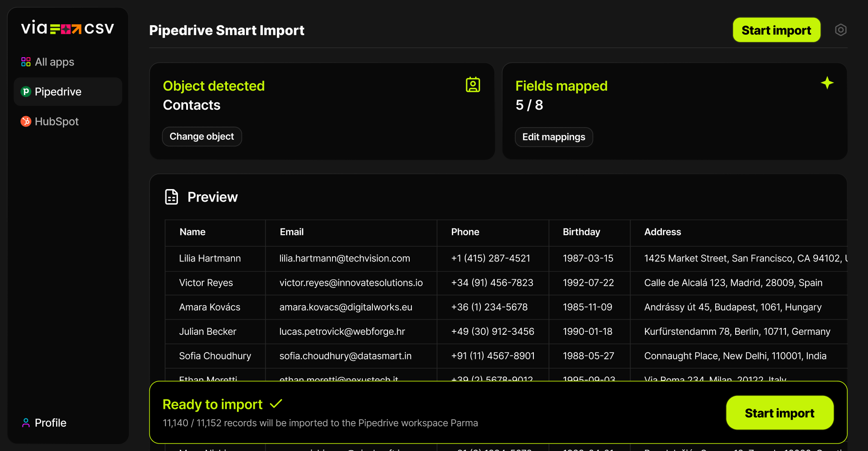This screenshot has width=868, height=451.
Task: Click the Profile person icon
Action: [26, 423]
